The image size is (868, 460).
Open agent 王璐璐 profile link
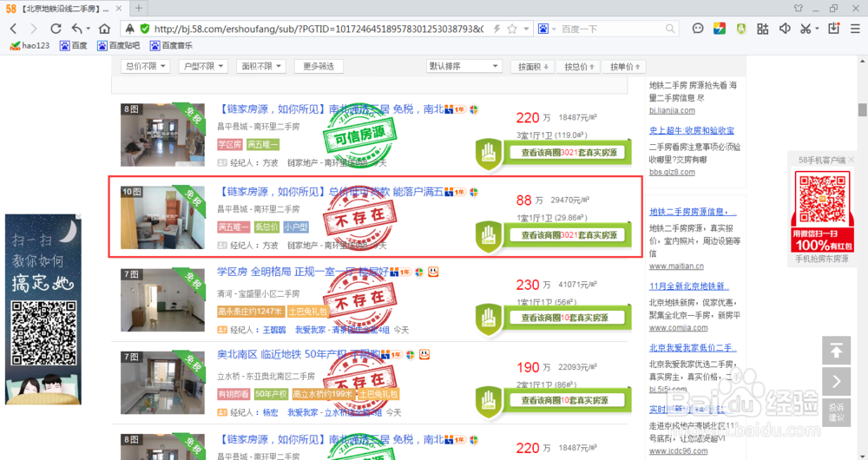[x=274, y=330]
